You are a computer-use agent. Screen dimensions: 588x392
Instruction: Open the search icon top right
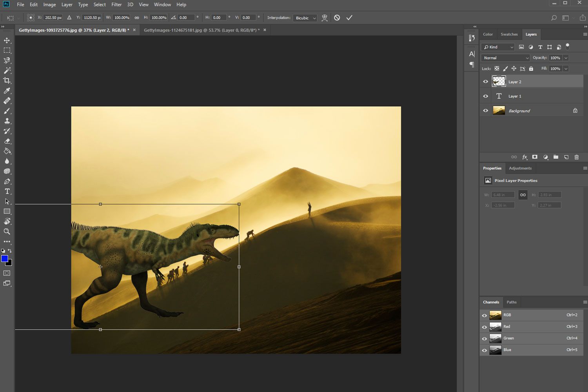554,18
